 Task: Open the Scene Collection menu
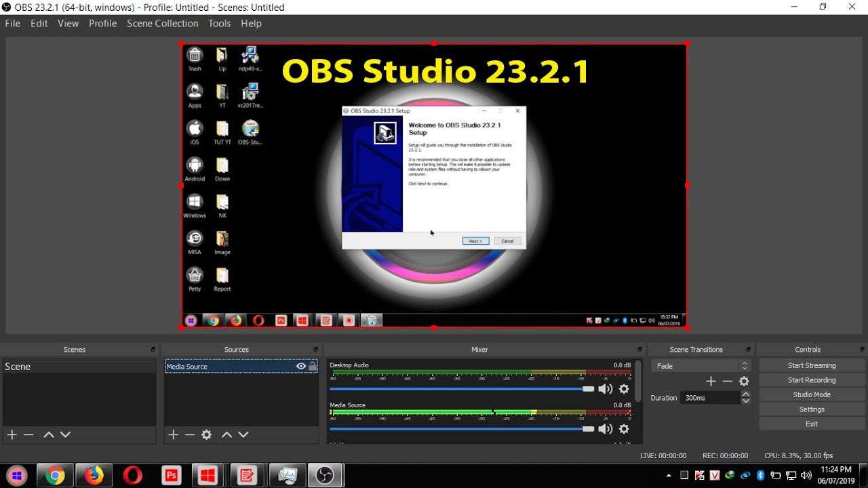click(163, 23)
